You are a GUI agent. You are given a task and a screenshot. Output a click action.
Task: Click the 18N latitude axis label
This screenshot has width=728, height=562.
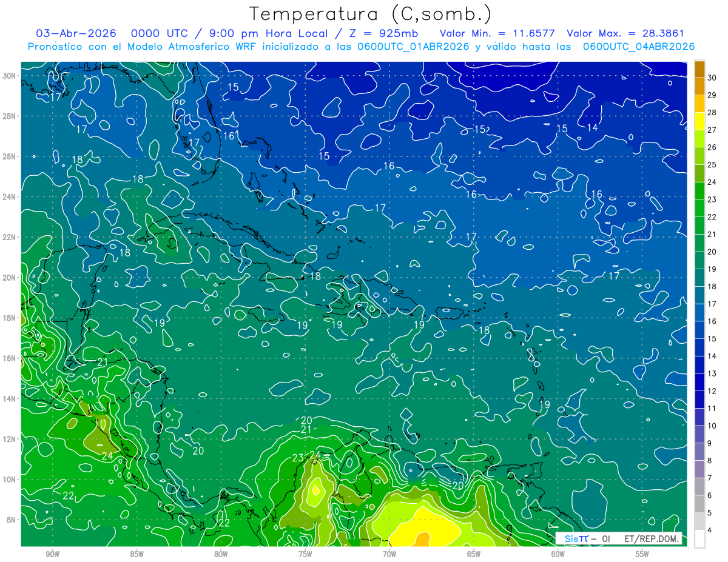[x=9, y=318]
